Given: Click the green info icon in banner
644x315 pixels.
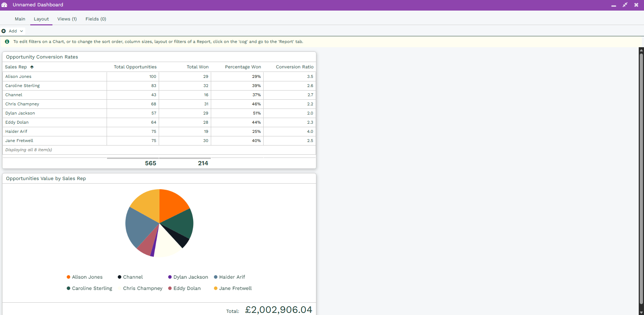Looking at the screenshot, I should point(7,42).
